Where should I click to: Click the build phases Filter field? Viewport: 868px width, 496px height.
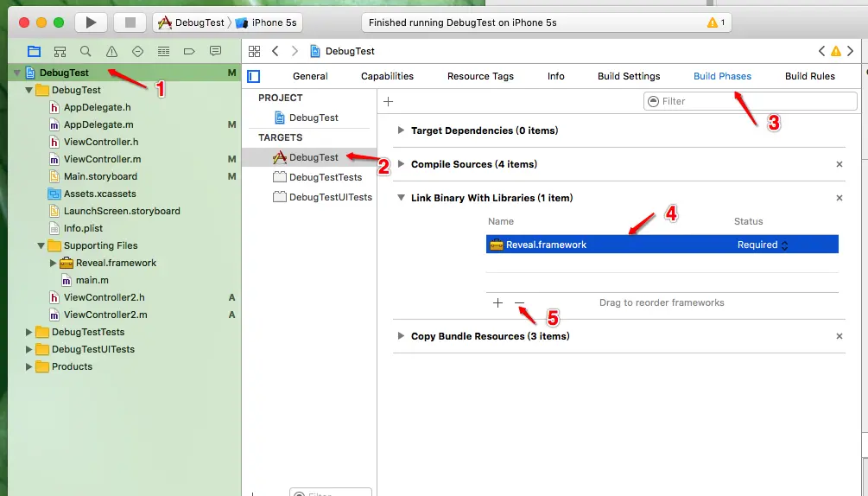[x=750, y=101]
